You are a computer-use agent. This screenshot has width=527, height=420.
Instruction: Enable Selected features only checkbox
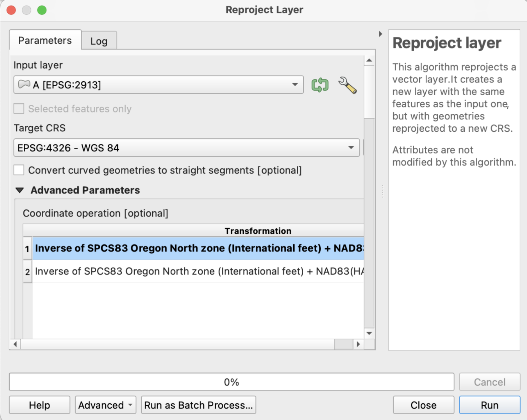19,109
